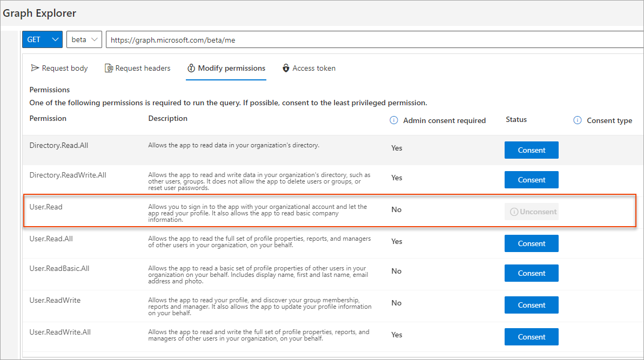Click the Request body arrow icon
The width and height of the screenshot is (644, 360).
[35, 68]
